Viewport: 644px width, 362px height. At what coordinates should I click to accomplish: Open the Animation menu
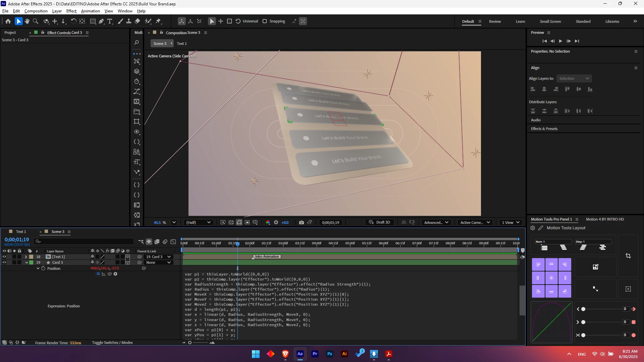click(90, 11)
